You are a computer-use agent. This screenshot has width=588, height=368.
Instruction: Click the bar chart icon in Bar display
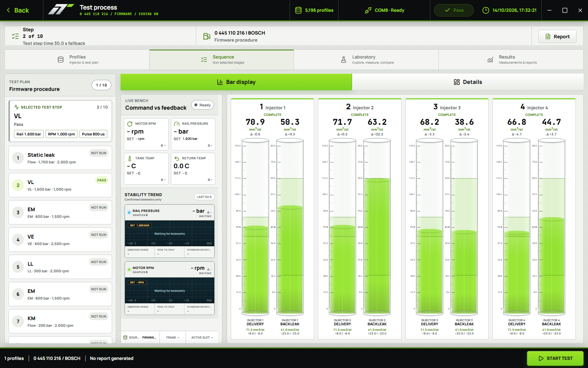tap(220, 82)
